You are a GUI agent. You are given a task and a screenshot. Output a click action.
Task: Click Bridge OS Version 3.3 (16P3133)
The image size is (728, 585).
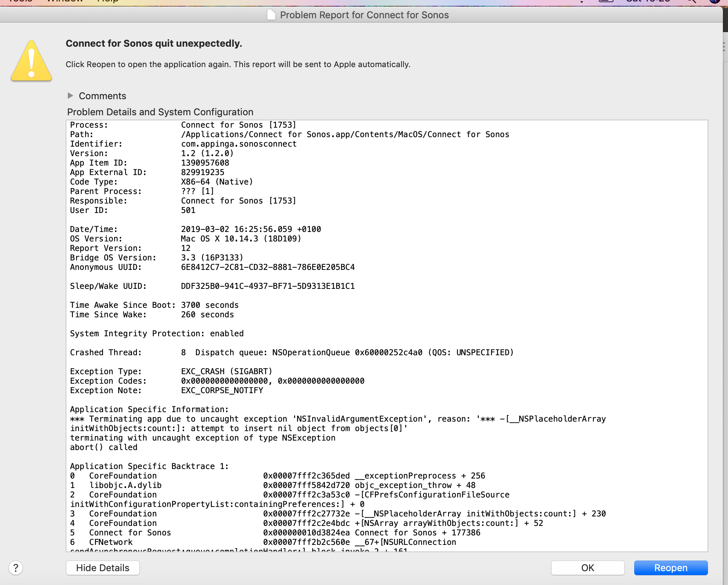click(x=212, y=258)
